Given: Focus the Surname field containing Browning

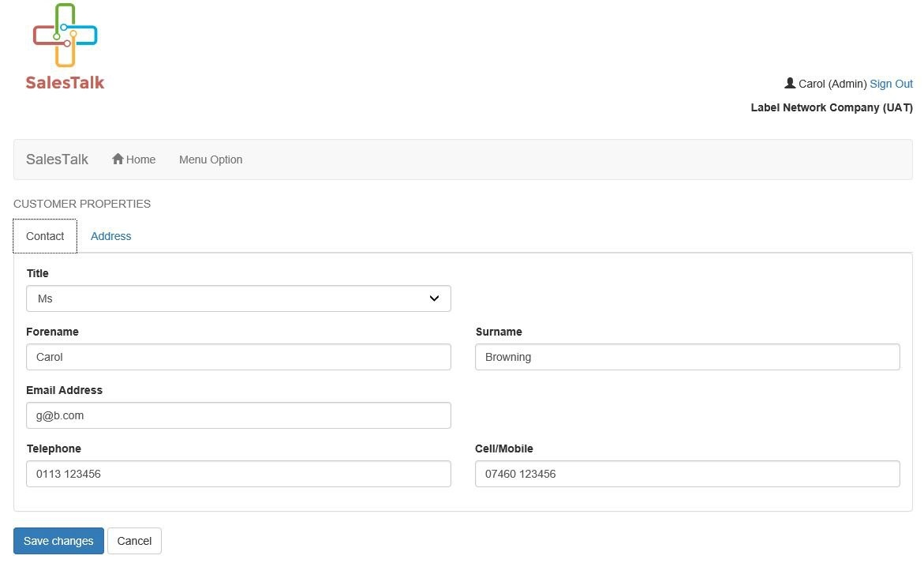Looking at the screenshot, I should [687, 357].
